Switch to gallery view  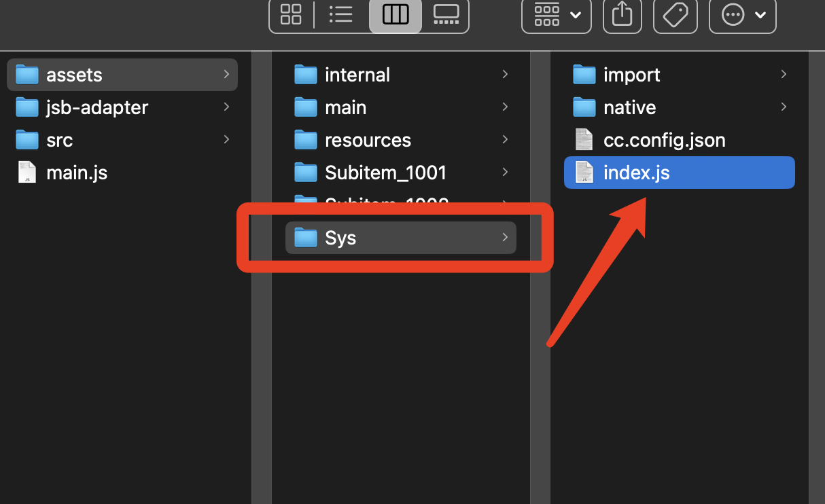(x=446, y=14)
